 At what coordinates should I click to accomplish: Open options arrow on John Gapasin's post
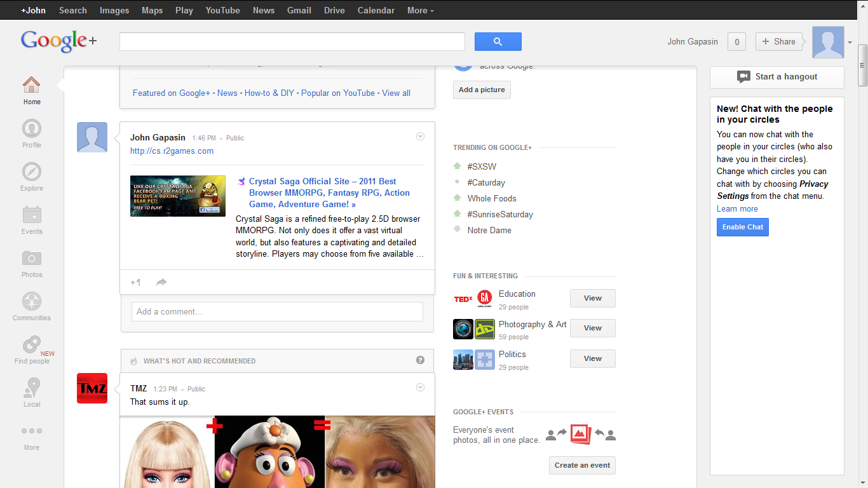tap(419, 137)
